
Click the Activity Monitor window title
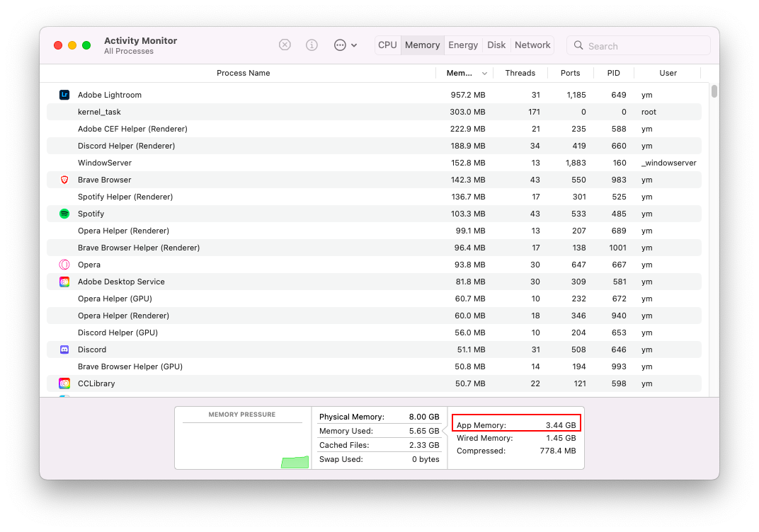pos(140,40)
